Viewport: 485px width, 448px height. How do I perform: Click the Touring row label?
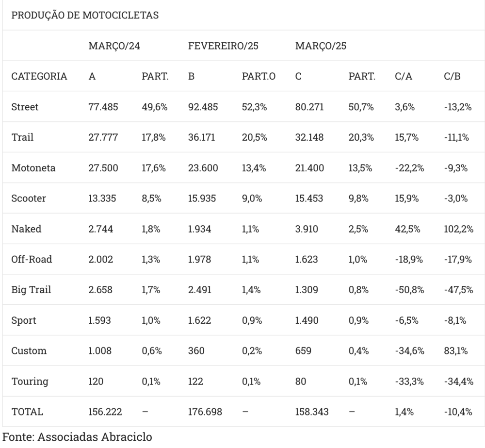point(30,382)
